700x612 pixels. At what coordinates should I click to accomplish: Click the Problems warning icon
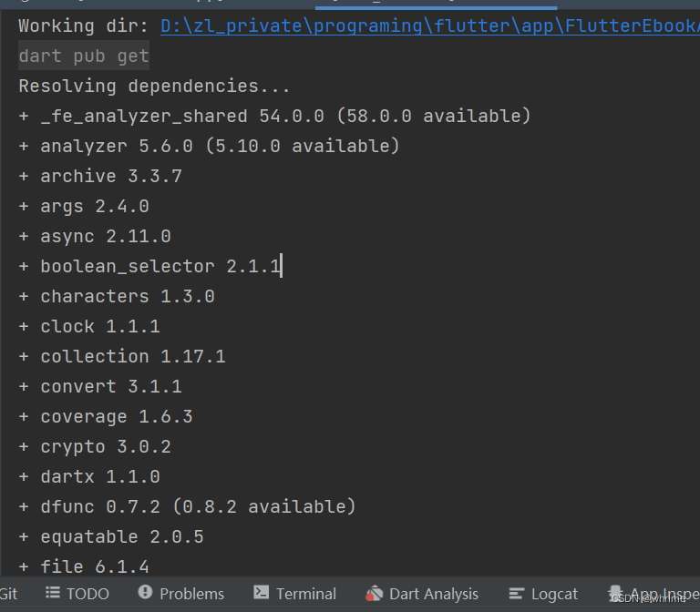[x=145, y=592]
